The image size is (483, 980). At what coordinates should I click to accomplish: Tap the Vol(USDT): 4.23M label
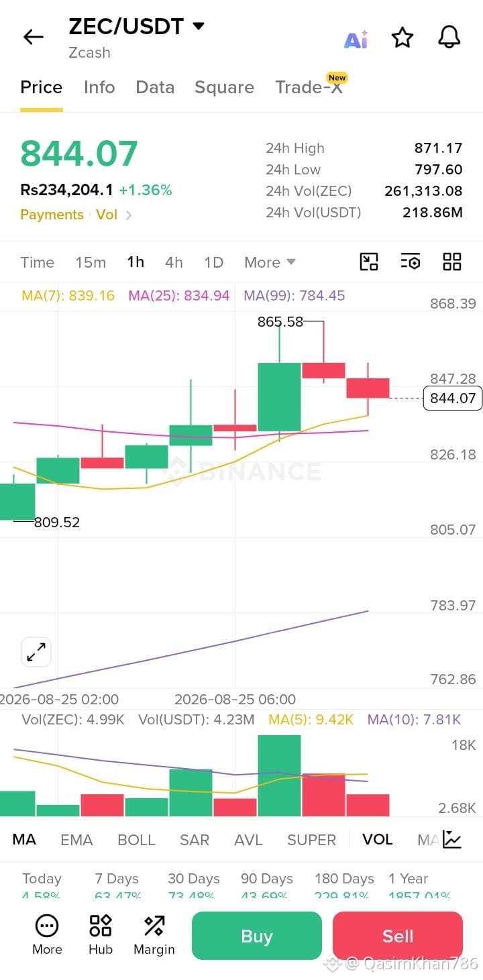pyautogui.click(x=197, y=720)
